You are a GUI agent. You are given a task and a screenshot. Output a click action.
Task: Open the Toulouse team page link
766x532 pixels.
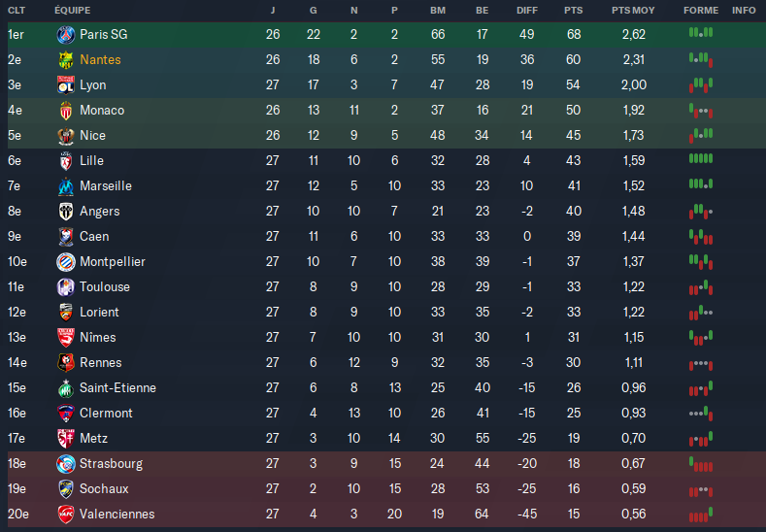click(105, 286)
